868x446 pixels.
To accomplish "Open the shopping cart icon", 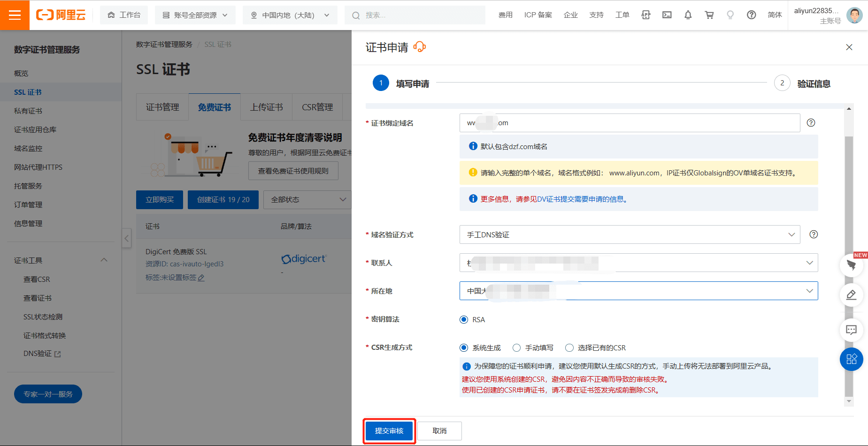I will pyautogui.click(x=709, y=15).
